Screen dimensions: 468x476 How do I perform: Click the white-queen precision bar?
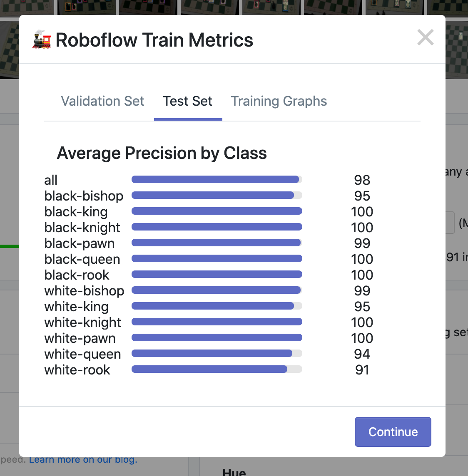(217, 353)
